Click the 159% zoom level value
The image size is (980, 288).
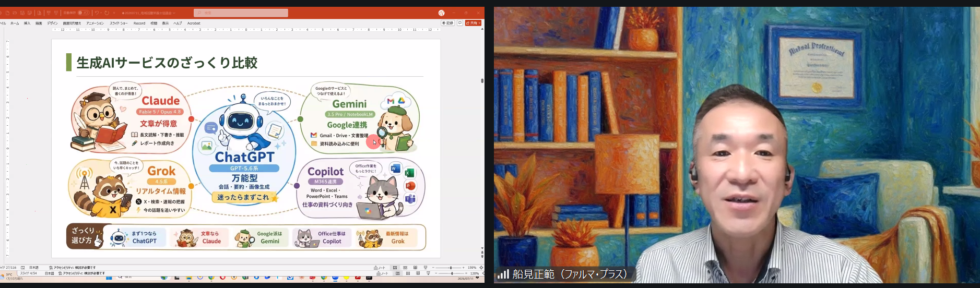point(472,268)
